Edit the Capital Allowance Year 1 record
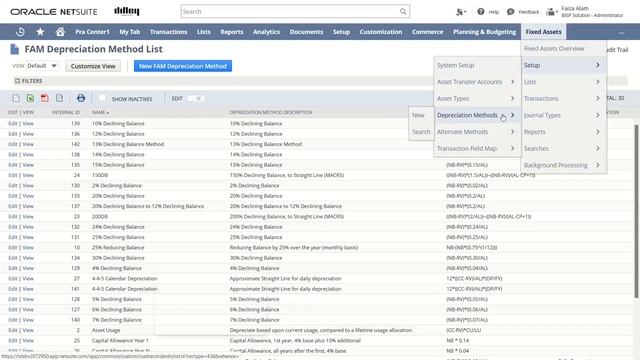 click(x=13, y=340)
